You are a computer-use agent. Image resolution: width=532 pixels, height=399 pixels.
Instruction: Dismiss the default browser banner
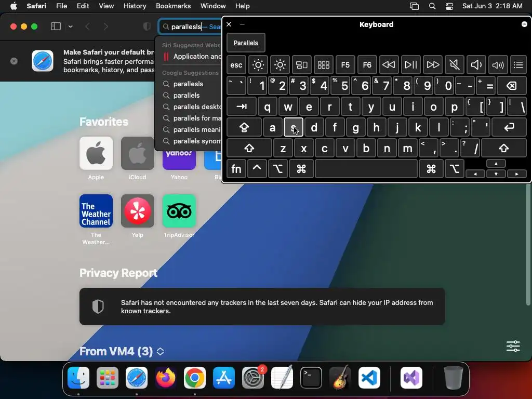click(x=14, y=61)
